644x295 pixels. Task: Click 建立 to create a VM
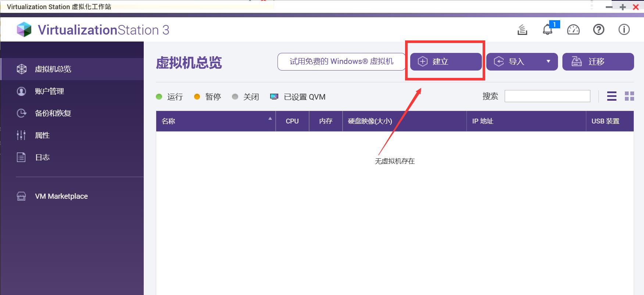click(446, 61)
